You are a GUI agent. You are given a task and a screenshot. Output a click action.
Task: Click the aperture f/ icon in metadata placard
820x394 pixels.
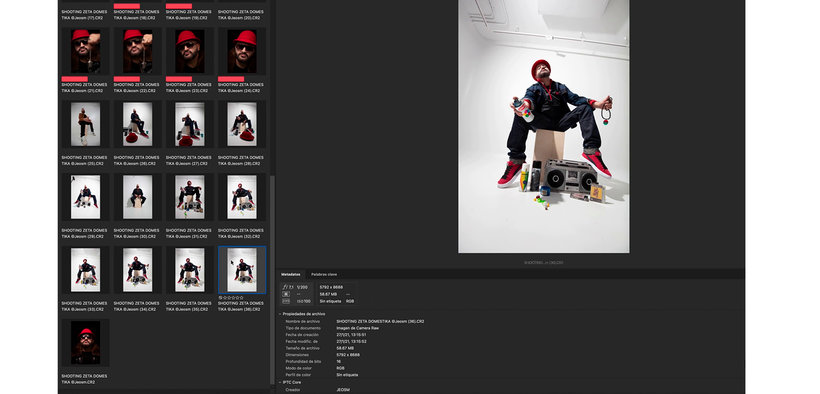(285, 287)
